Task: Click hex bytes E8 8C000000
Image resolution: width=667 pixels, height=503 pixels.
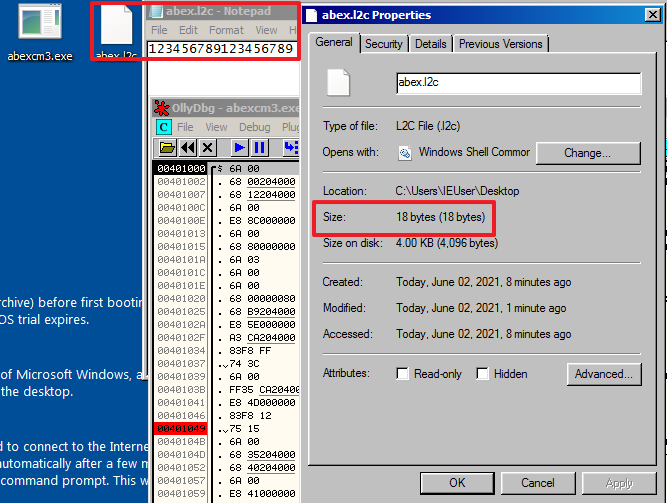Action: pos(262,220)
